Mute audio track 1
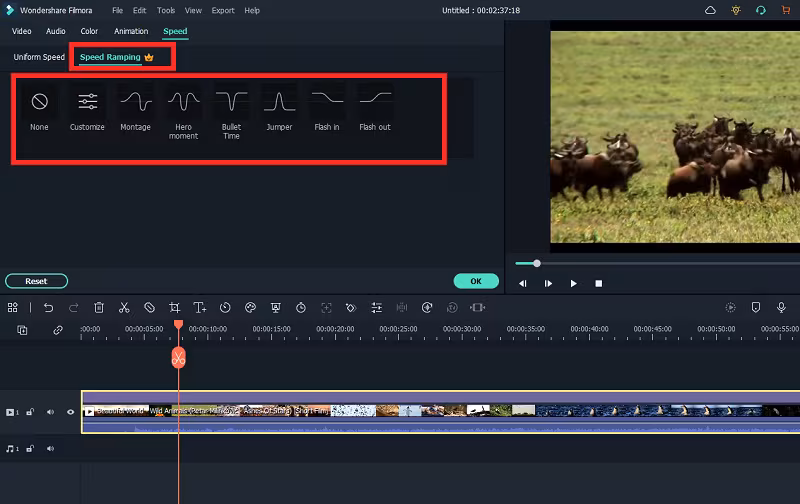 coord(50,449)
